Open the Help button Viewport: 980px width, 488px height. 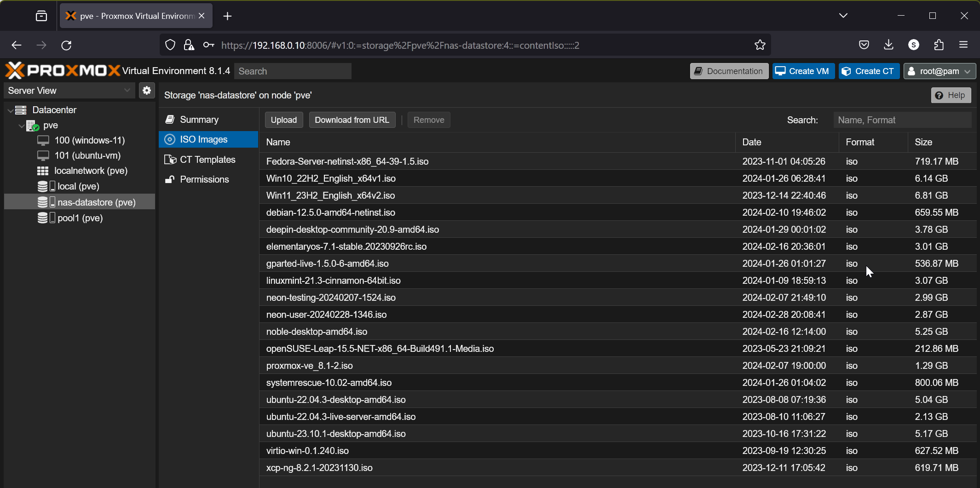[951, 95]
